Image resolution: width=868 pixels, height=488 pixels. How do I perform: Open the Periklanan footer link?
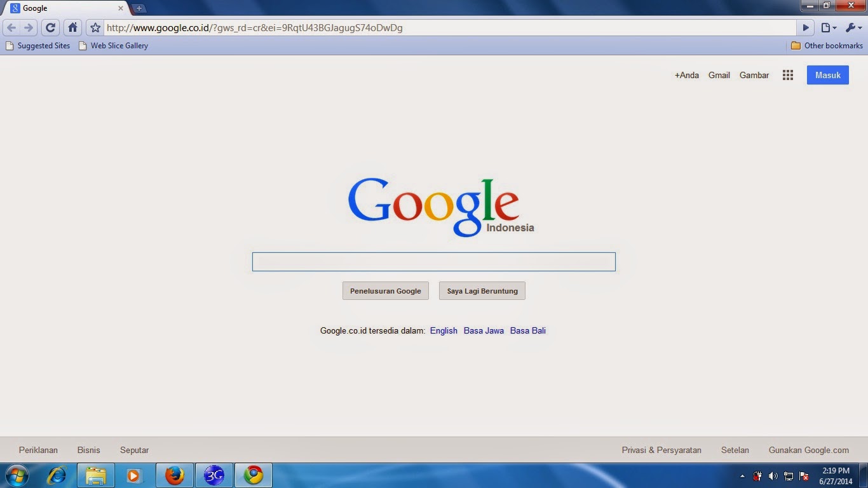[x=38, y=450]
